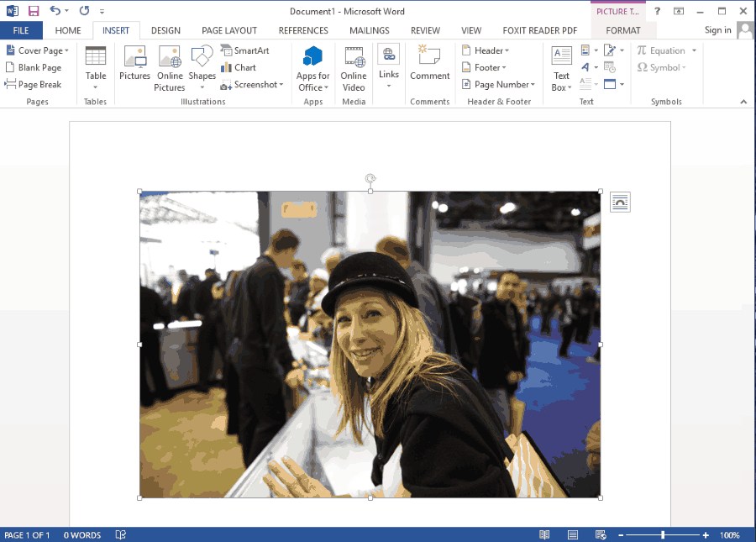Insert a SmartArt graphic
This screenshot has height=542, width=756.
pos(245,50)
